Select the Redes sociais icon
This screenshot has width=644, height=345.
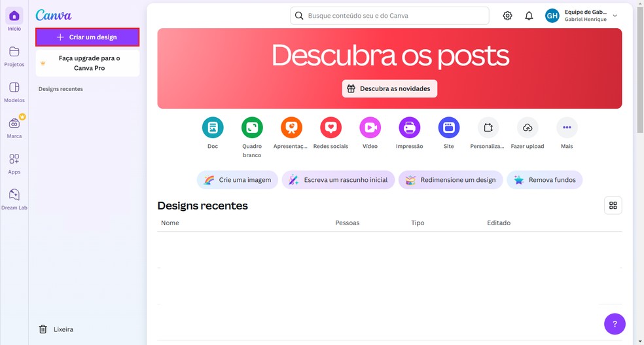coord(331,128)
